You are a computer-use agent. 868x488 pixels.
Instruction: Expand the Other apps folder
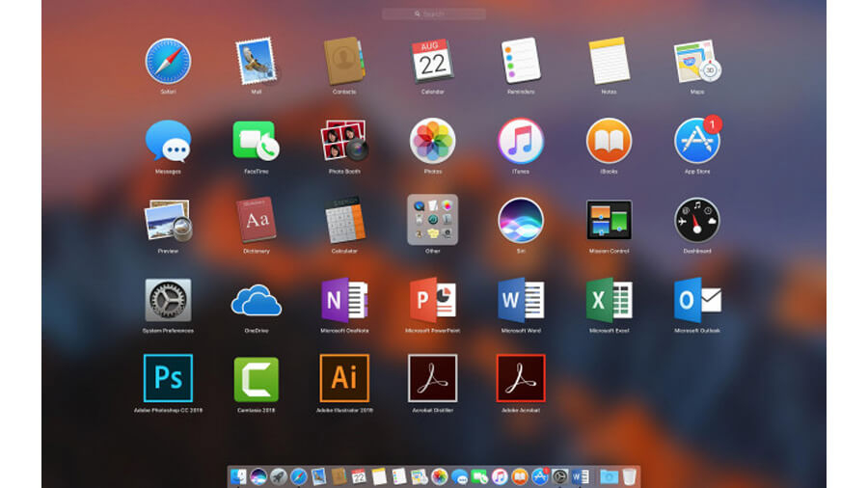coord(433,220)
